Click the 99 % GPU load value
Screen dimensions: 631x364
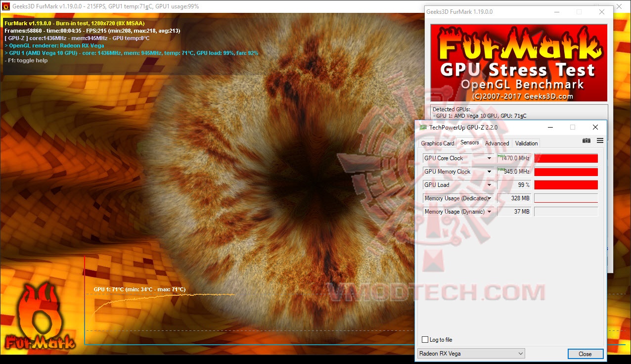[x=514, y=185]
